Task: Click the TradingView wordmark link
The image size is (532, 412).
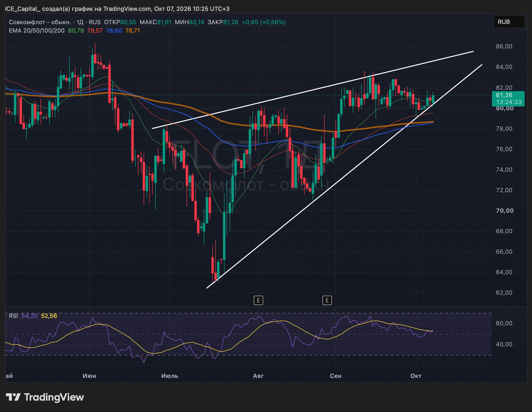Action: (54, 397)
